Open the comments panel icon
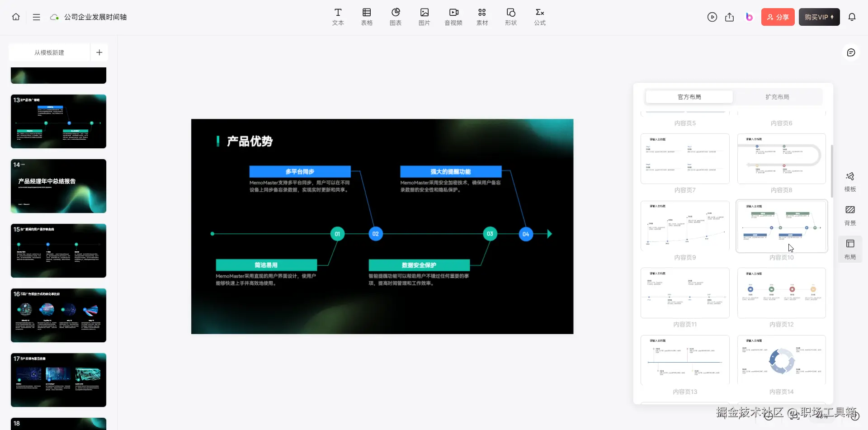Image resolution: width=868 pixels, height=430 pixels. click(851, 52)
